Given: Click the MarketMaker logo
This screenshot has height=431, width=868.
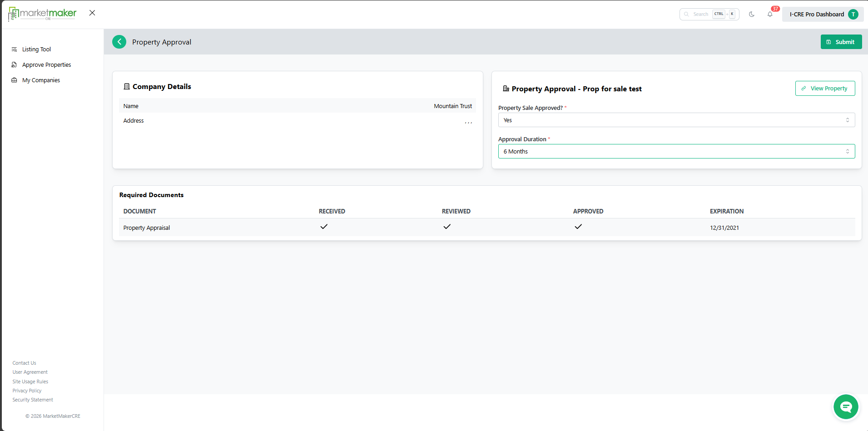Looking at the screenshot, I should [43, 14].
